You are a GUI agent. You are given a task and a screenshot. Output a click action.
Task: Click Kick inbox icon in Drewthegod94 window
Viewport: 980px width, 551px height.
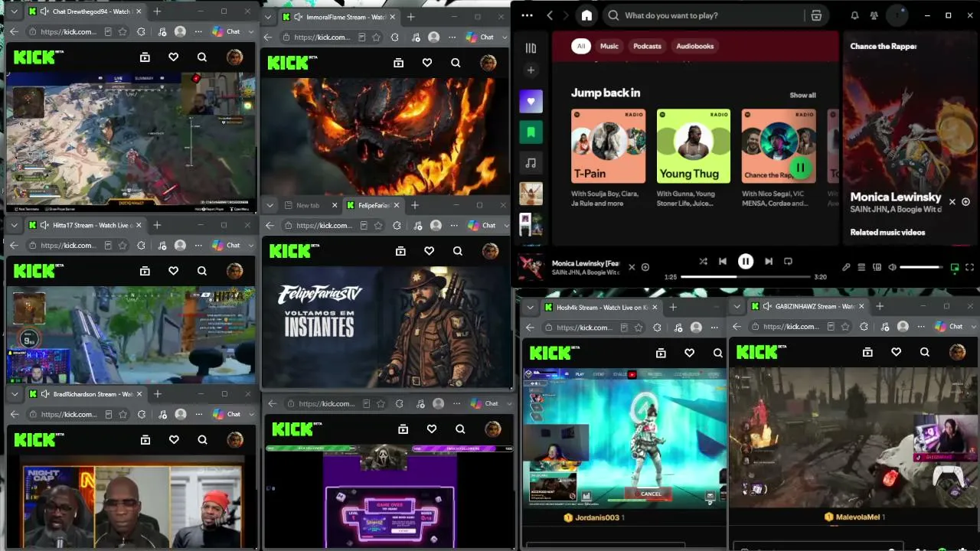[145, 57]
